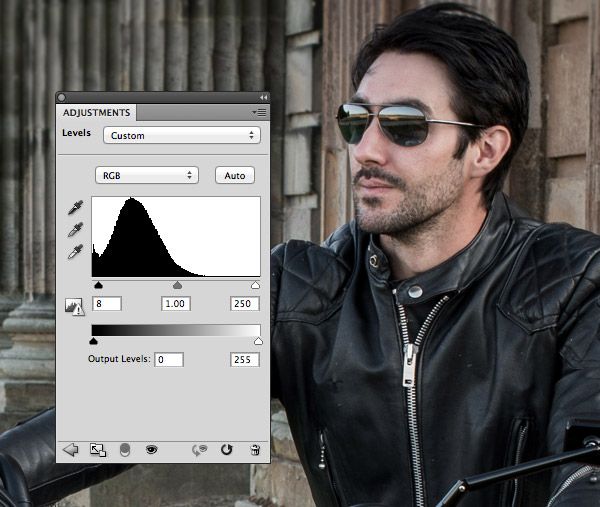Click the histogram recalculate warning icon
The image size is (600, 507).
pos(74,307)
